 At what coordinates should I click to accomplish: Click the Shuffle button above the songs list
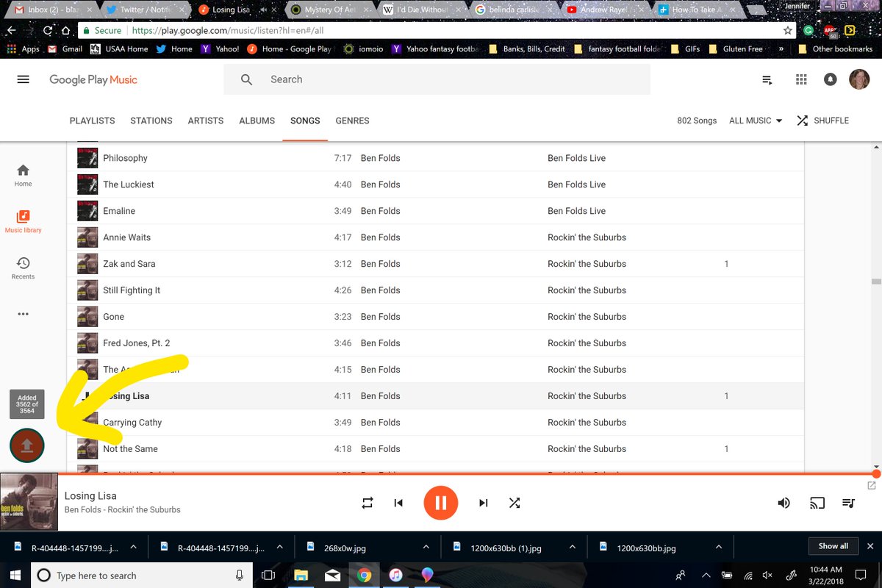(x=822, y=121)
